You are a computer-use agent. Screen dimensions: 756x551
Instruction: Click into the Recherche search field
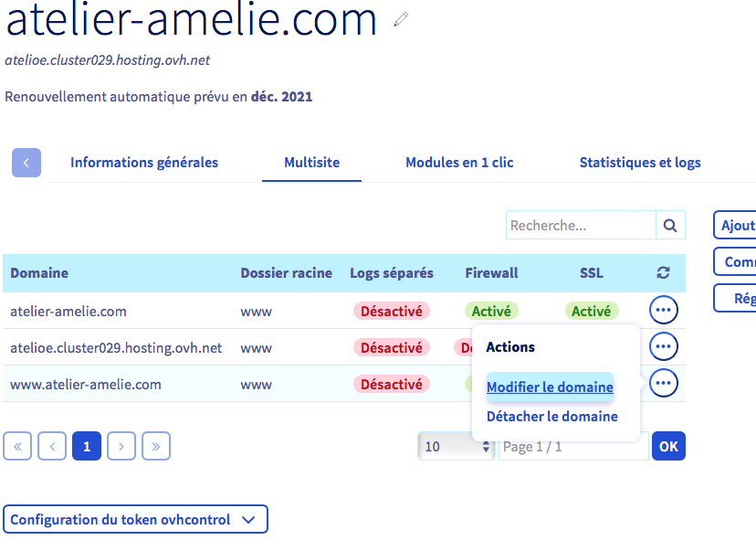[x=581, y=226]
